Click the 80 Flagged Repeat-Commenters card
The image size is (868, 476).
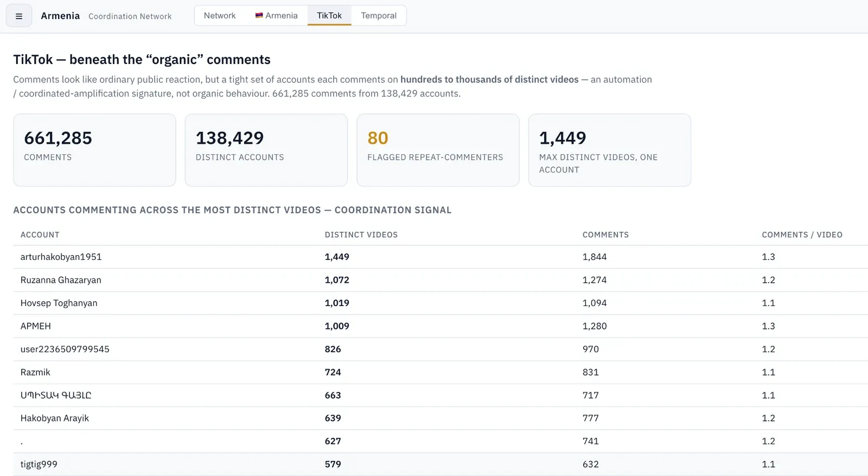438,150
